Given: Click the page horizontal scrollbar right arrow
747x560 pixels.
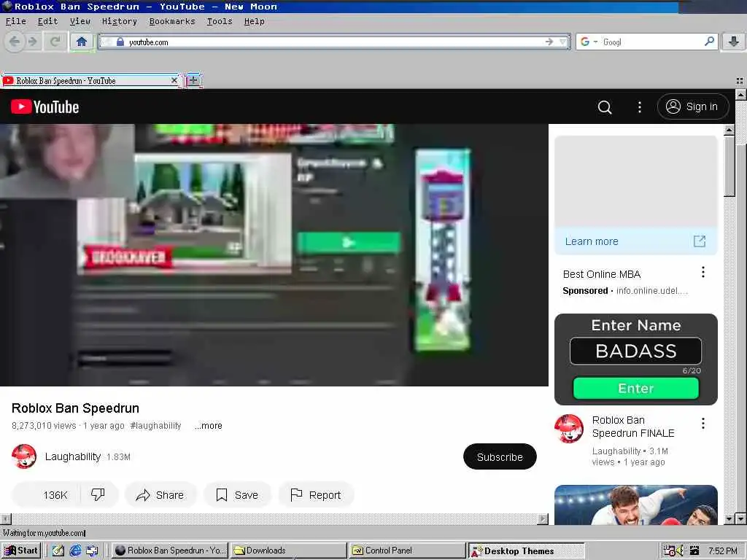Looking at the screenshot, I should [543, 519].
